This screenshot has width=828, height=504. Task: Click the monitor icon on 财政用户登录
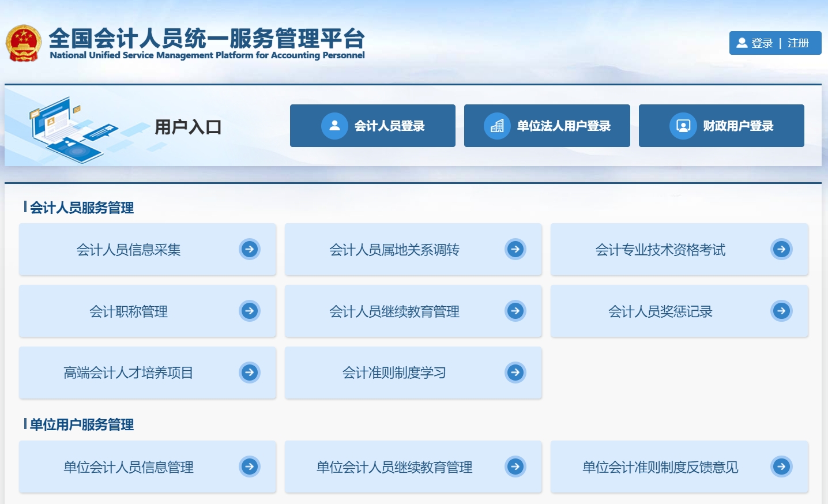[x=683, y=126]
